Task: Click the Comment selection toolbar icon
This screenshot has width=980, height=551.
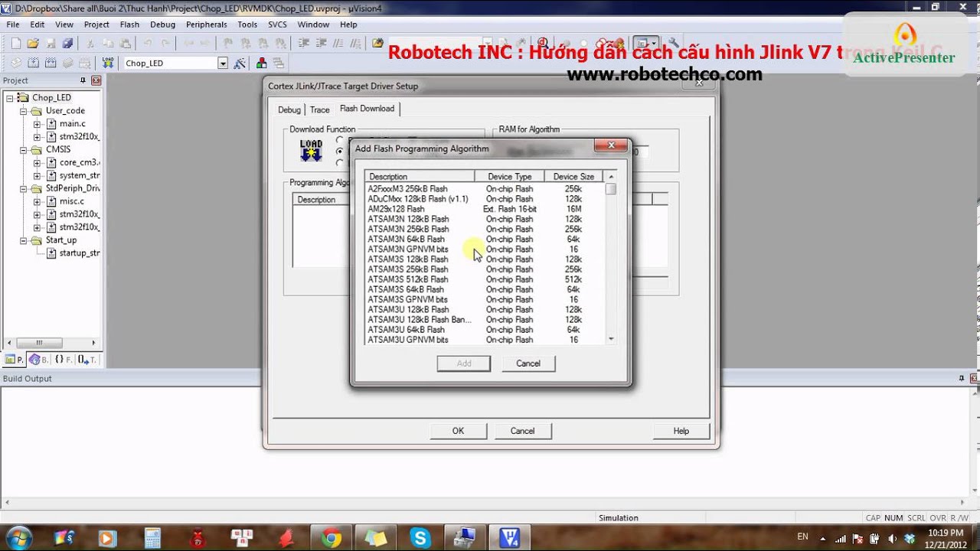Action: 338,44
